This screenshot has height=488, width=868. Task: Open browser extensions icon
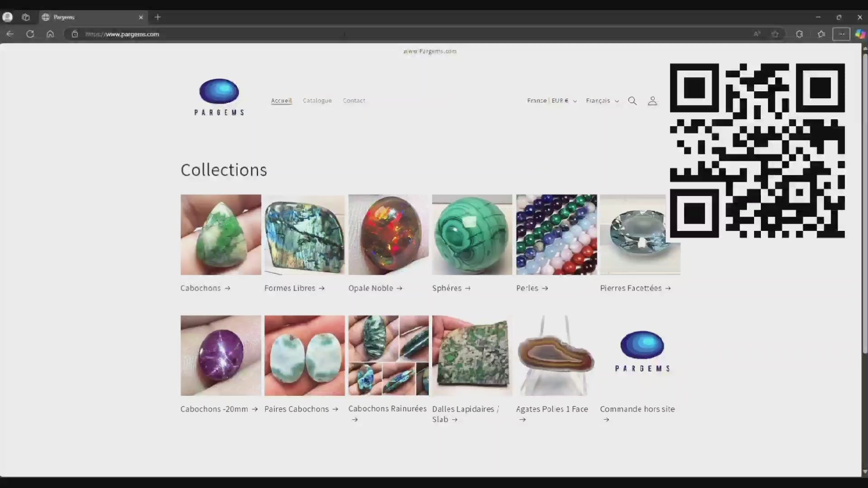coord(799,34)
